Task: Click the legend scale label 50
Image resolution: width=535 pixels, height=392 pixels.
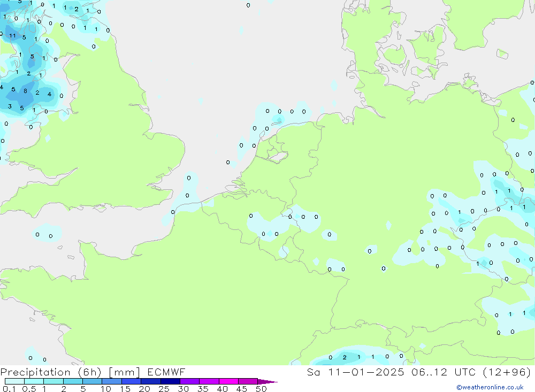Action: click(261, 389)
